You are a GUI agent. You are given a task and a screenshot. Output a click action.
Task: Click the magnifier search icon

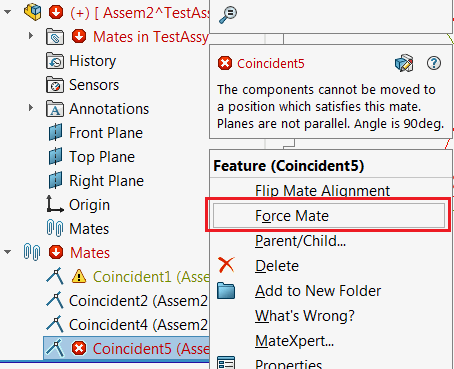pos(228,15)
